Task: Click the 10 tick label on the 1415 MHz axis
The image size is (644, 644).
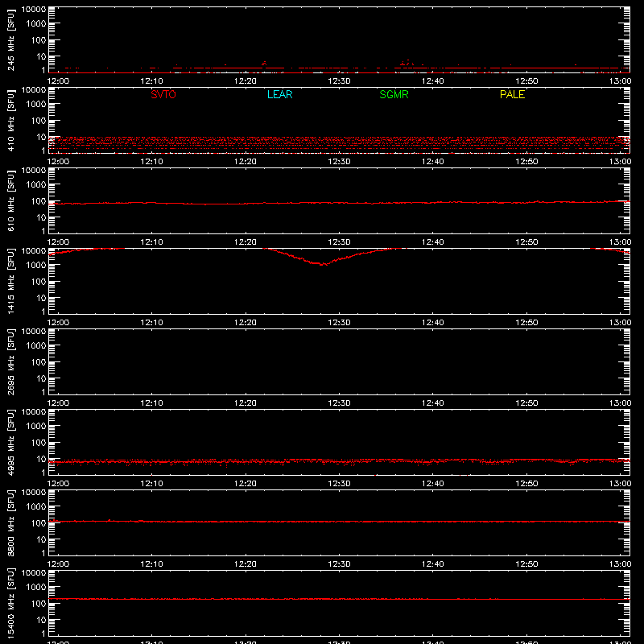Action: coord(41,298)
